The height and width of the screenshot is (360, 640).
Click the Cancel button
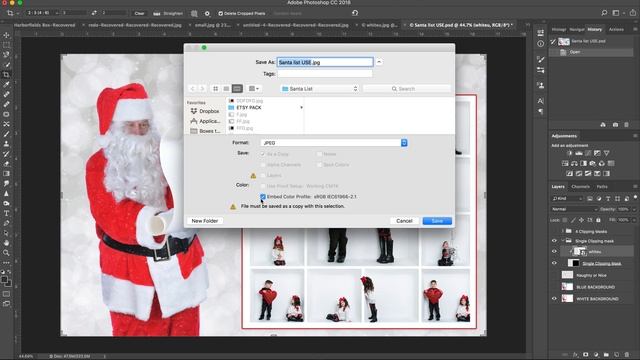404,221
